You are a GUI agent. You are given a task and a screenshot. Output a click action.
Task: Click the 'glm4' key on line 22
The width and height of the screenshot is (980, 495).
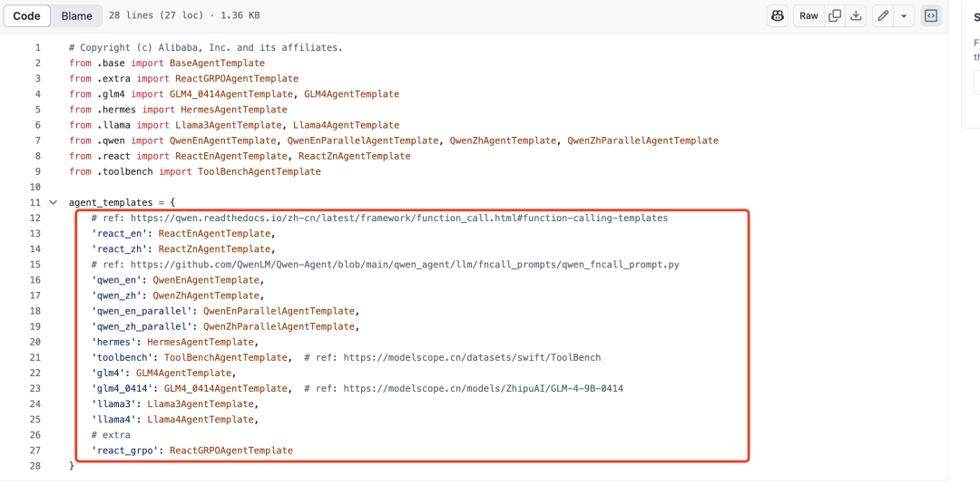point(107,374)
